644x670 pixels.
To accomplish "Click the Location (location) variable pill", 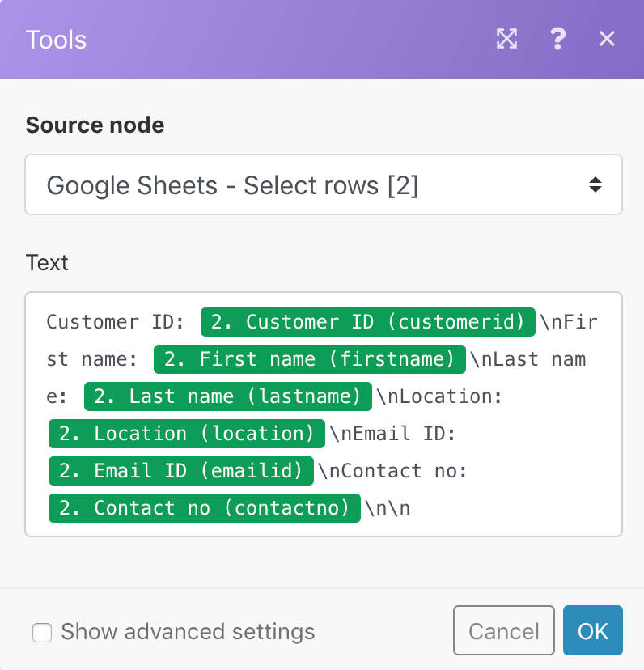I will 187,434.
